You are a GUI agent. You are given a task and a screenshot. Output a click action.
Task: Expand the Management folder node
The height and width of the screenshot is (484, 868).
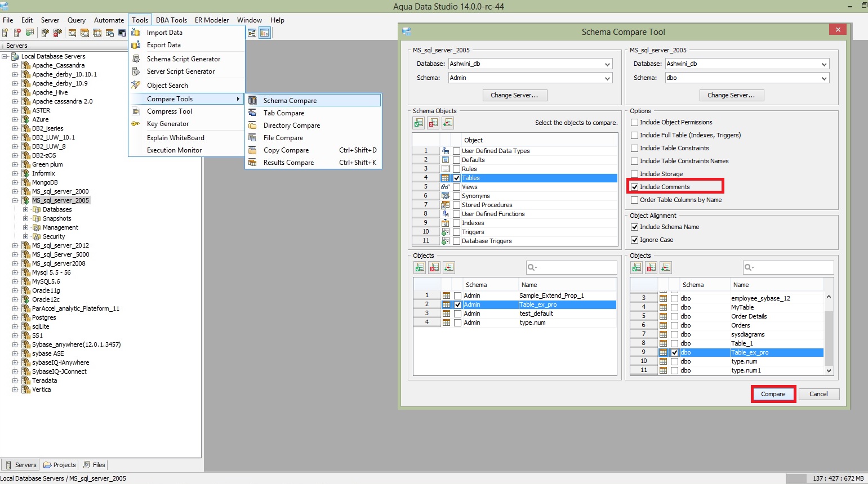26,227
